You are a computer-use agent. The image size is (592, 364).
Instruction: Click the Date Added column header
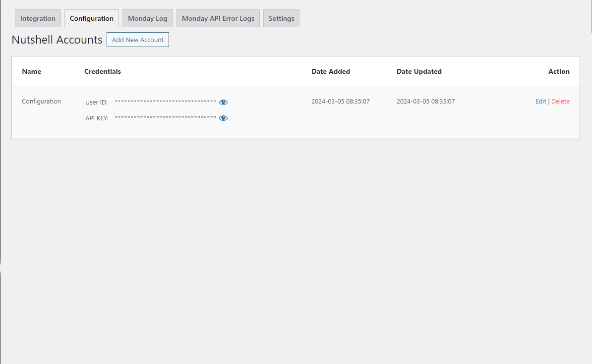pos(331,71)
